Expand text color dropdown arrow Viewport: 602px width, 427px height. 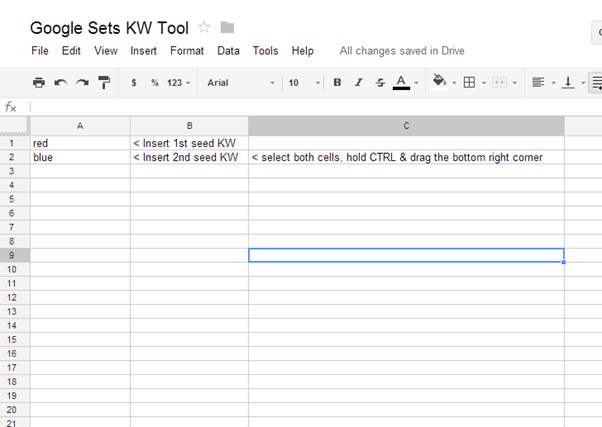point(417,83)
